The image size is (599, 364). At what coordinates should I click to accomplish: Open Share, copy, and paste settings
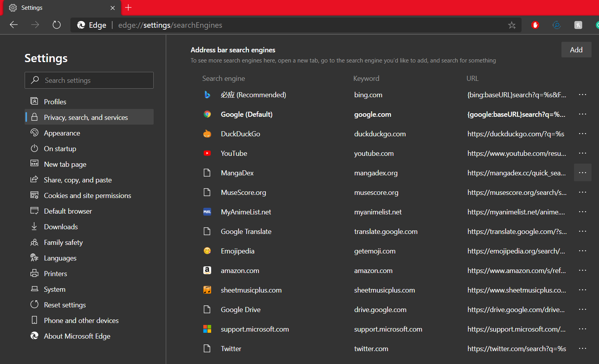click(x=89, y=180)
